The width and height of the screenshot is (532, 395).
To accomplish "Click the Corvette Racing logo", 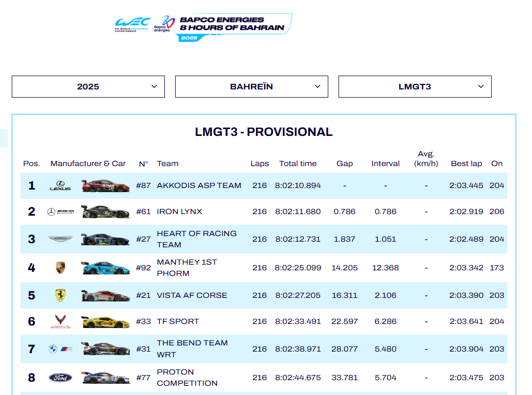I will tap(60, 321).
